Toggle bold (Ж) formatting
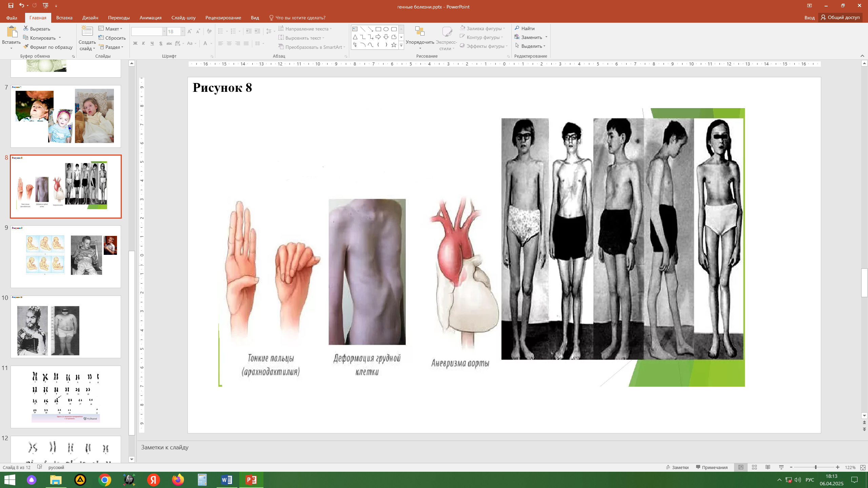868x488 pixels. [x=135, y=43]
